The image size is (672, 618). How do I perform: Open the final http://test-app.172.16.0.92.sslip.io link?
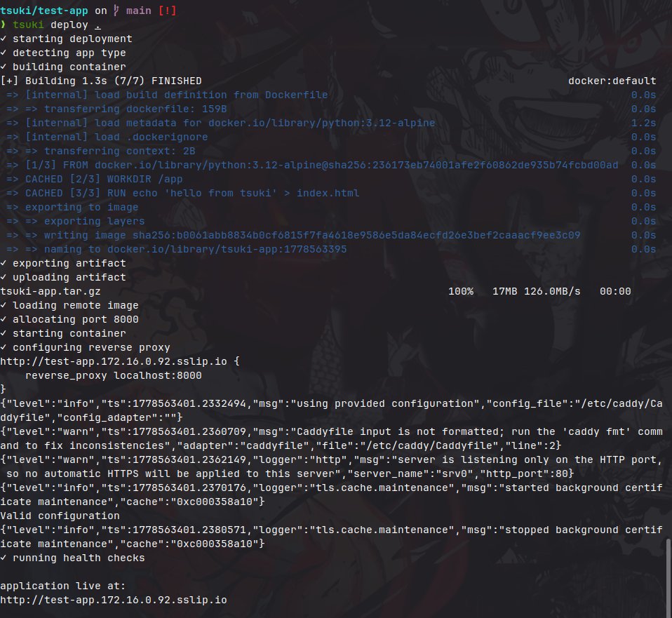pos(114,600)
